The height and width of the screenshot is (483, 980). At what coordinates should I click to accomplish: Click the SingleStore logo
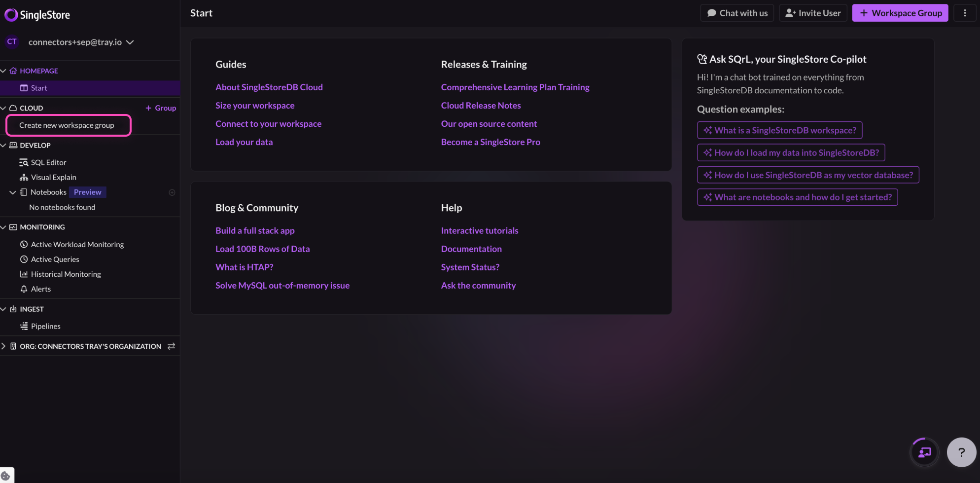pos(37,15)
